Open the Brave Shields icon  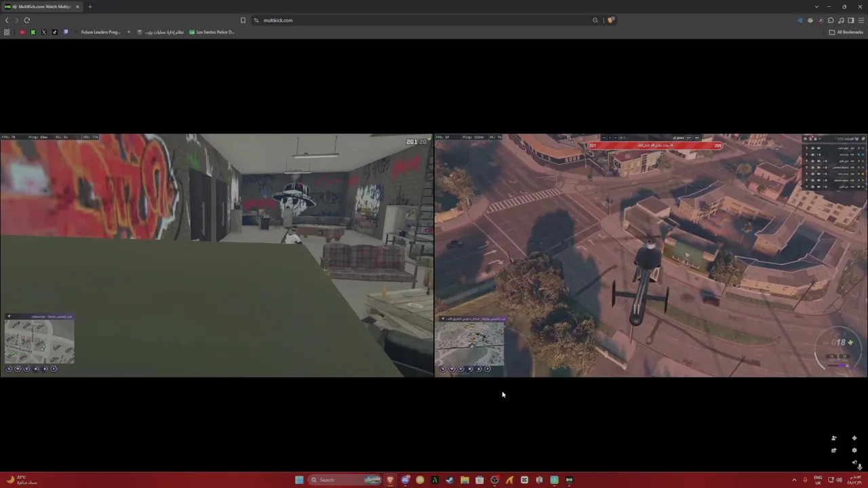pos(610,20)
